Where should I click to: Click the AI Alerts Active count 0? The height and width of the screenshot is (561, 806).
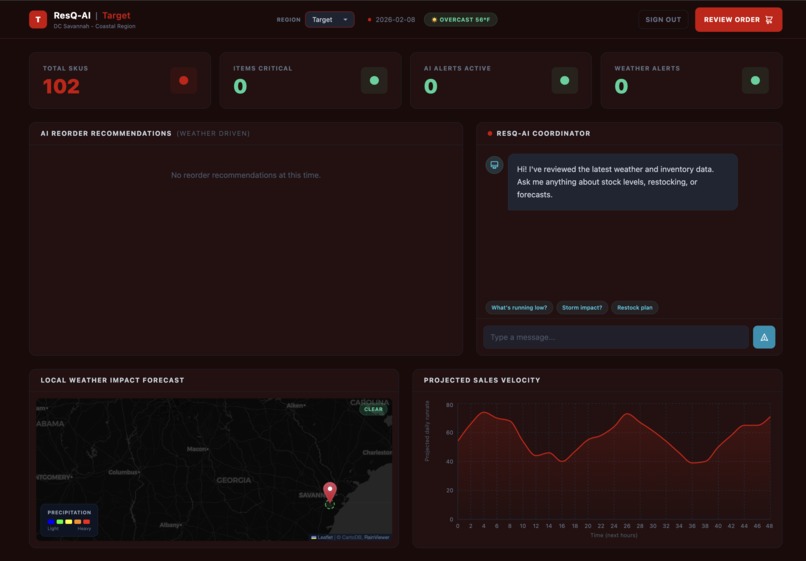(431, 86)
